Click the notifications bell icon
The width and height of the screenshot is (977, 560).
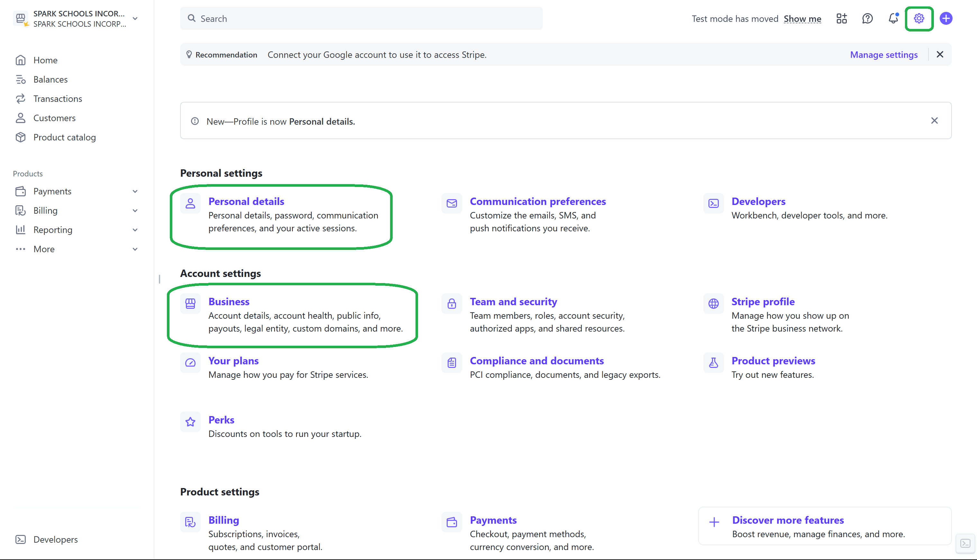tap(893, 18)
